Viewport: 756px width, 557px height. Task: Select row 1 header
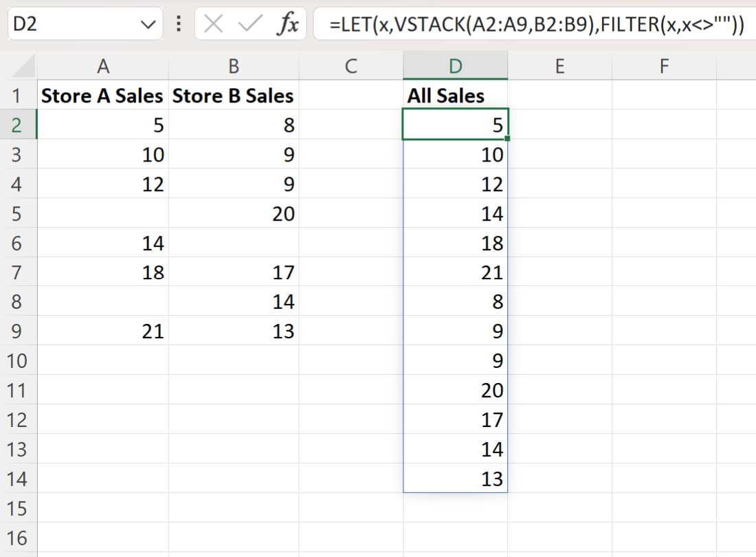19,96
